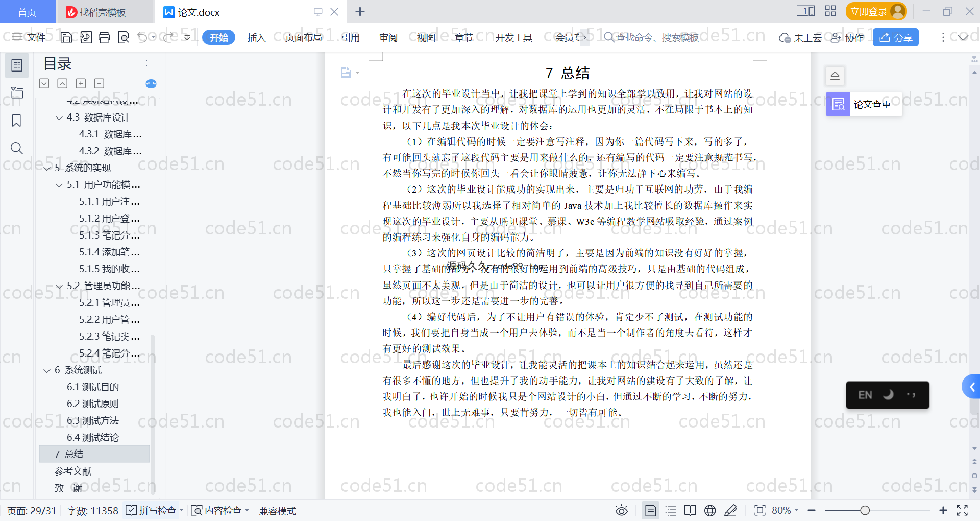Image resolution: width=980 pixels, height=521 pixels.
Task: Open the bookmark icon in left sidebar
Action: (17, 121)
